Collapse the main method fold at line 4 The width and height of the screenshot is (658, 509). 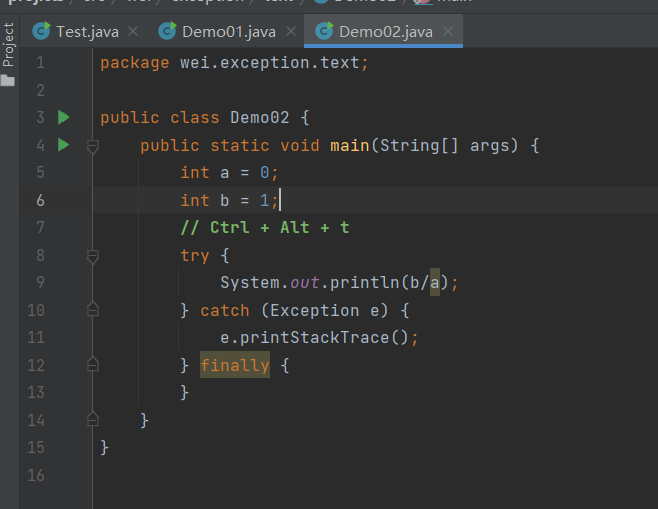click(x=93, y=146)
